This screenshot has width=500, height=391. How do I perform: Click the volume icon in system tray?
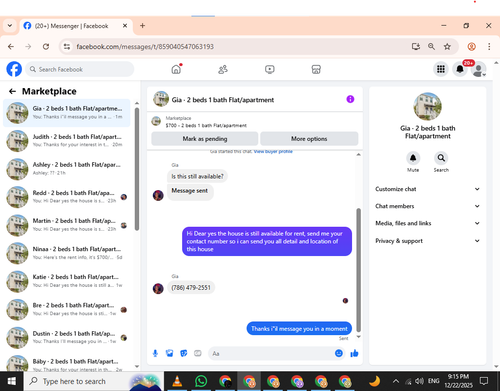[x=419, y=381]
